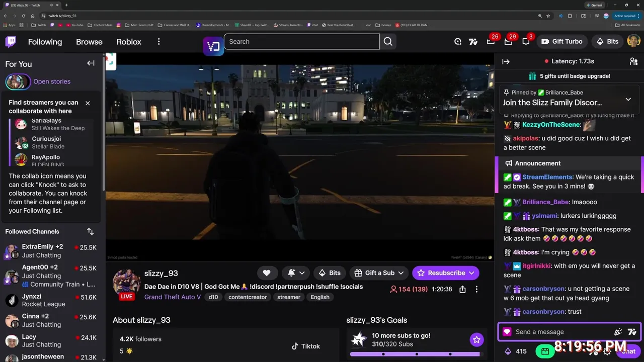Viewport: 644px width, 362px height.
Task: Claim the green channel points bonus
Action: [544, 351]
